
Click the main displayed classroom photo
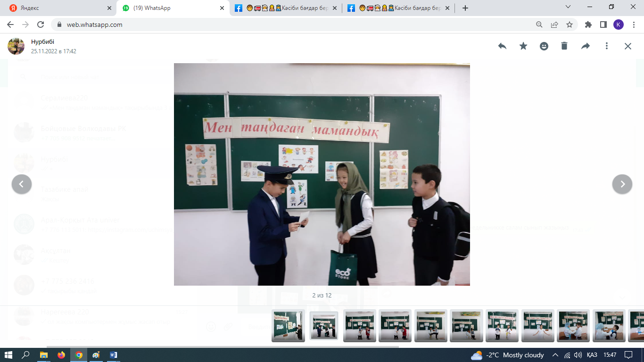click(322, 174)
